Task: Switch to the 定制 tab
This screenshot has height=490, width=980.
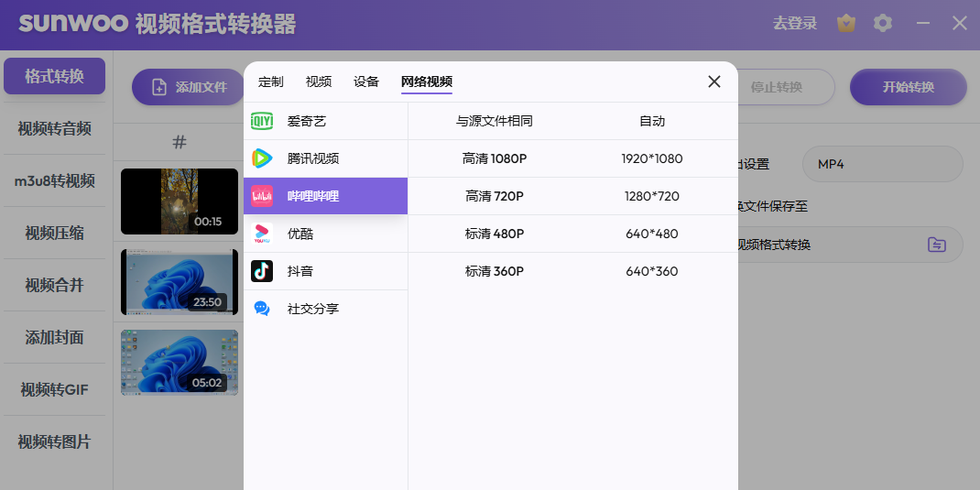Action: pyautogui.click(x=271, y=82)
